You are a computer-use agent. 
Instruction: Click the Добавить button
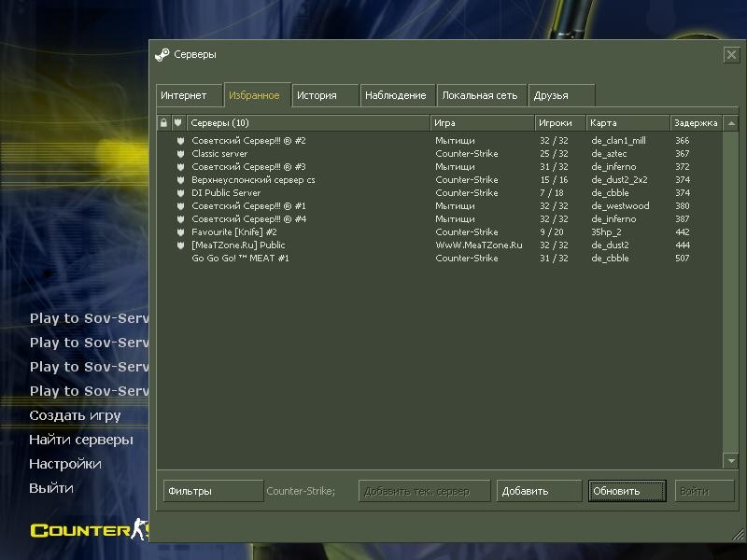539,491
